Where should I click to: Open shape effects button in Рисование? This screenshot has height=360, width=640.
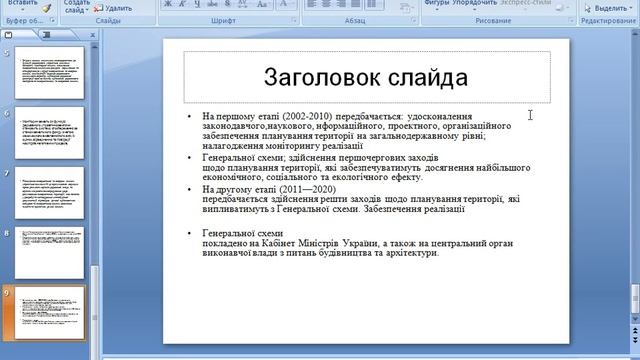coord(562,7)
